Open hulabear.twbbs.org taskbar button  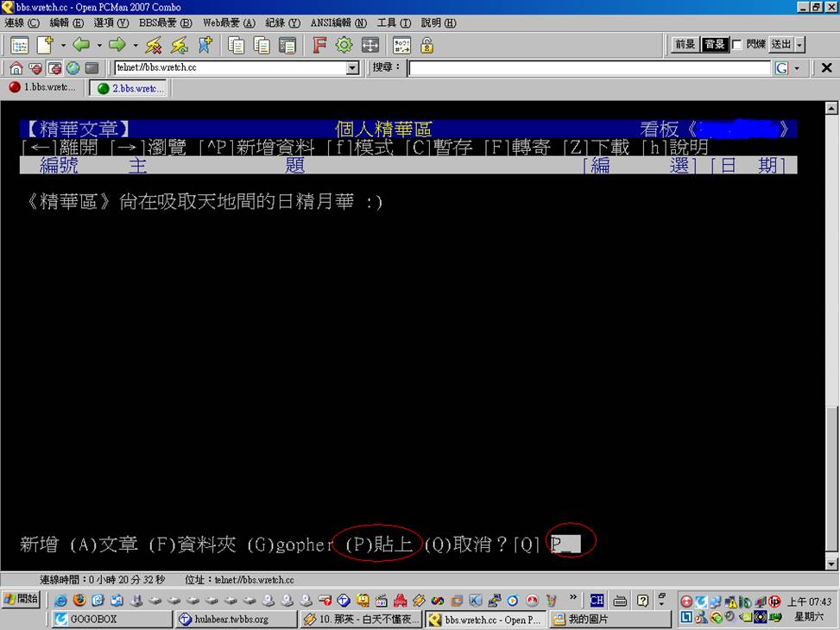(231, 619)
